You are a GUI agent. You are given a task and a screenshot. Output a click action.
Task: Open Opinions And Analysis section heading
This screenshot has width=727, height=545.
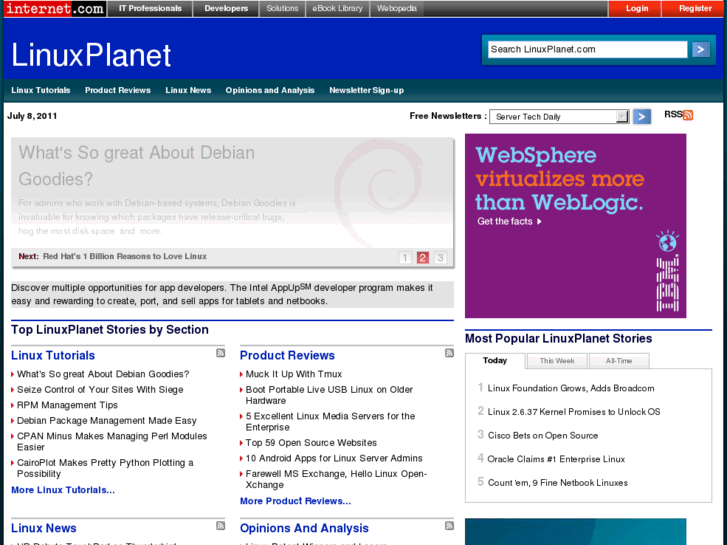pyautogui.click(x=304, y=528)
